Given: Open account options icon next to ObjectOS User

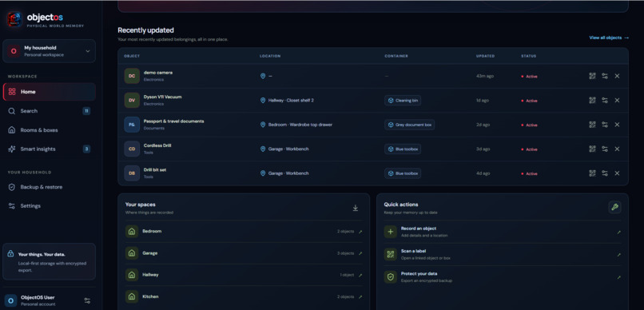Looking at the screenshot, I should pyautogui.click(x=87, y=300).
